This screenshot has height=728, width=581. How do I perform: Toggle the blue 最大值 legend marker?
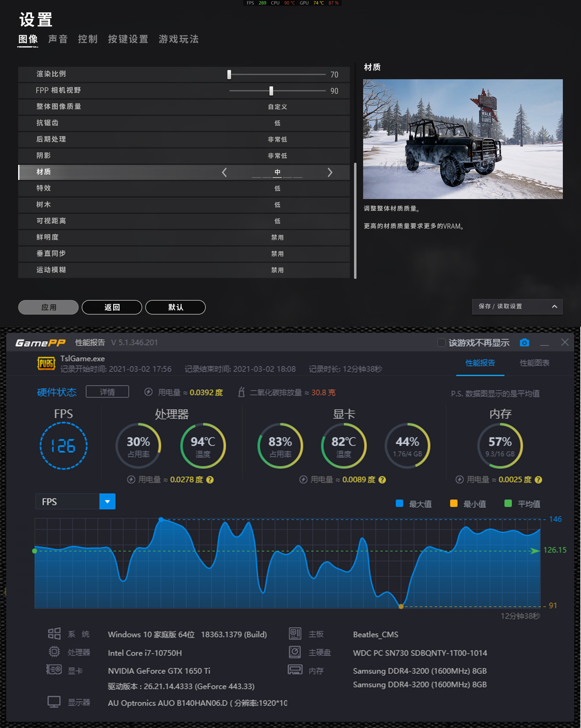[x=399, y=504]
